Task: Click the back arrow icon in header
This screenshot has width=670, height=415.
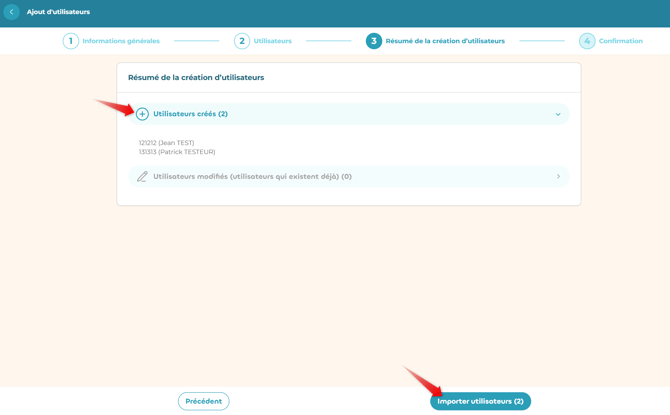Action: coord(12,12)
